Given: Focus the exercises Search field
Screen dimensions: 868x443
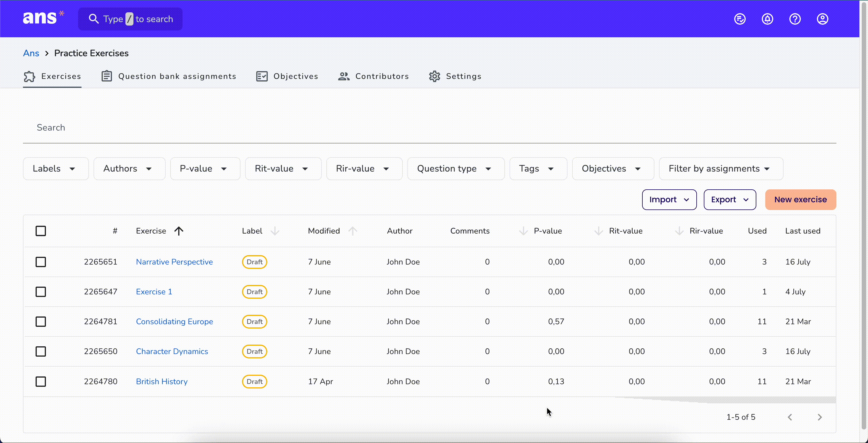Looking at the screenshot, I should 429,127.
